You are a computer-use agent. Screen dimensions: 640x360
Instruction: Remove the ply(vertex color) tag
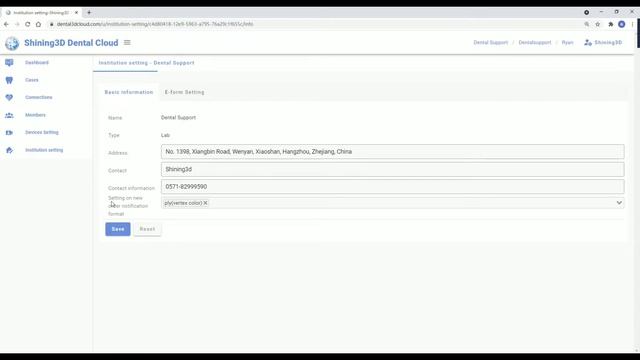coord(205,203)
